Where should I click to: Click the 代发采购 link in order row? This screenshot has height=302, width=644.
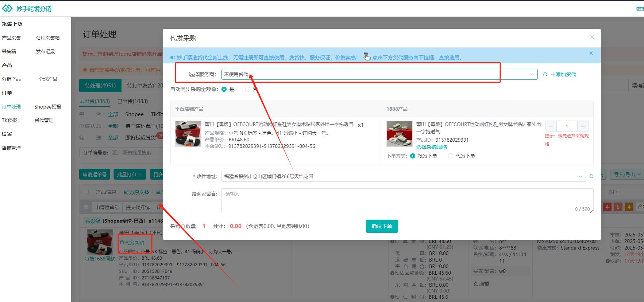[x=135, y=243]
